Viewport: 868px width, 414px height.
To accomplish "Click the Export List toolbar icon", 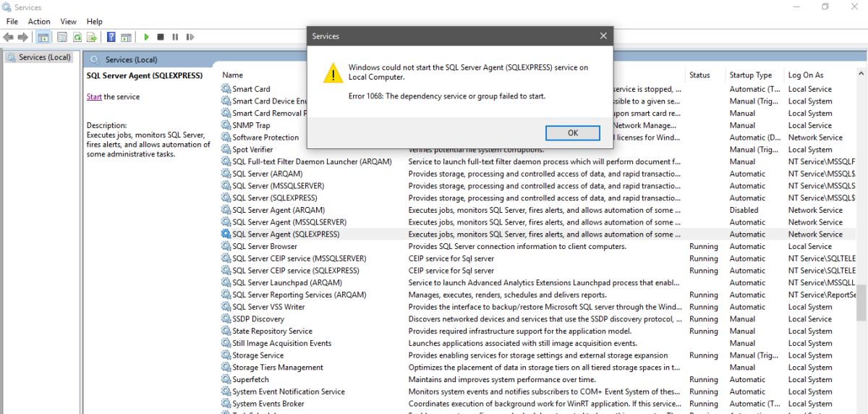I will (92, 37).
